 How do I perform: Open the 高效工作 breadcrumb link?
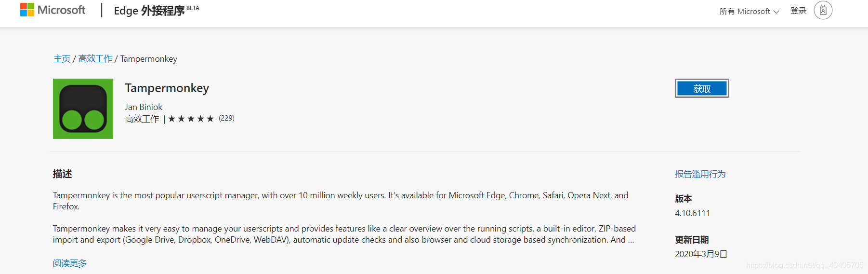point(95,59)
